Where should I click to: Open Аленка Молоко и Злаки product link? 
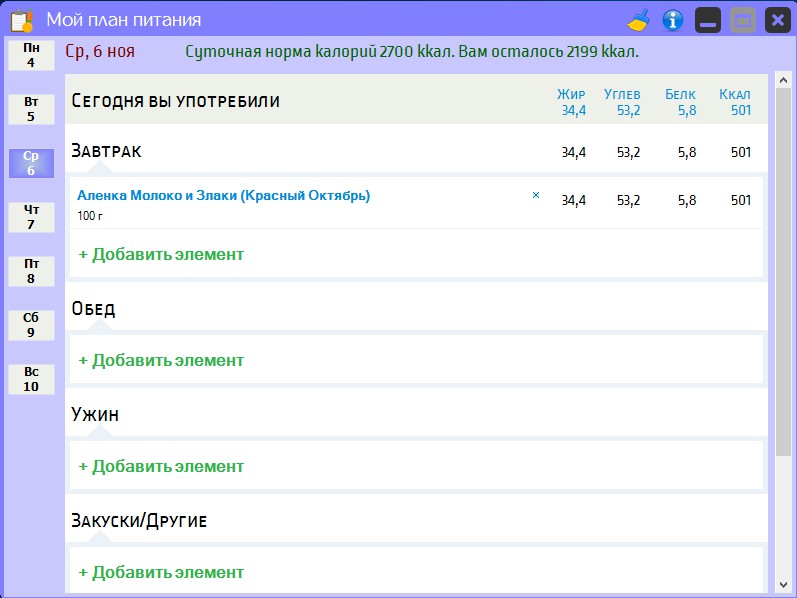(x=223, y=196)
